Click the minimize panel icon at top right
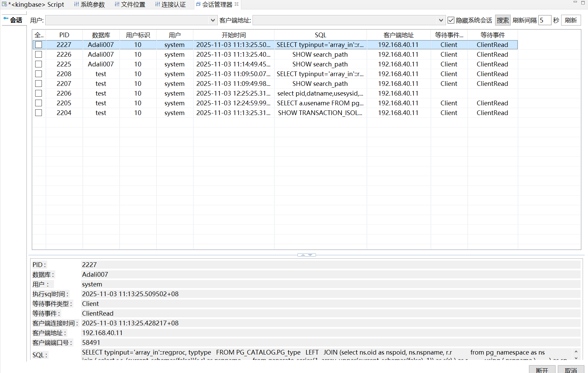The width and height of the screenshot is (588, 373). coord(575,2)
